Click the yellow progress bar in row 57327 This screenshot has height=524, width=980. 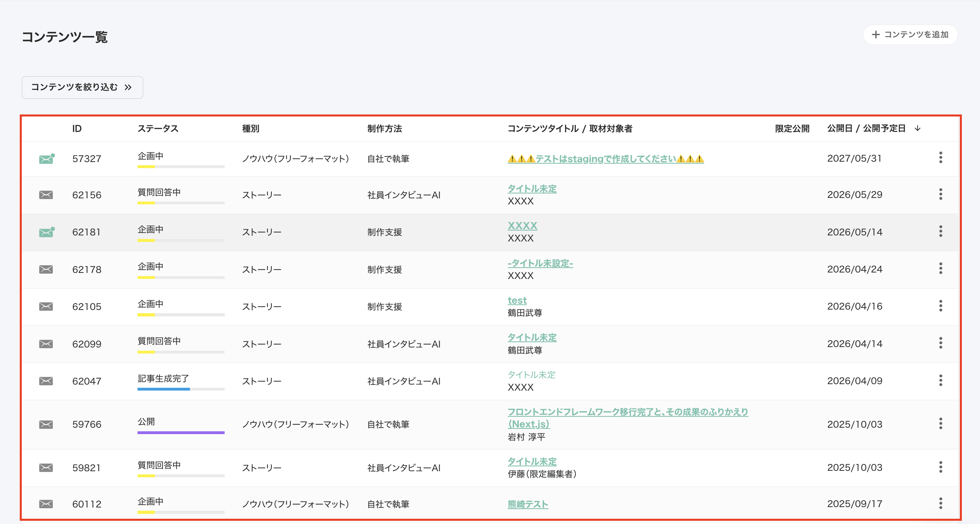click(181, 167)
